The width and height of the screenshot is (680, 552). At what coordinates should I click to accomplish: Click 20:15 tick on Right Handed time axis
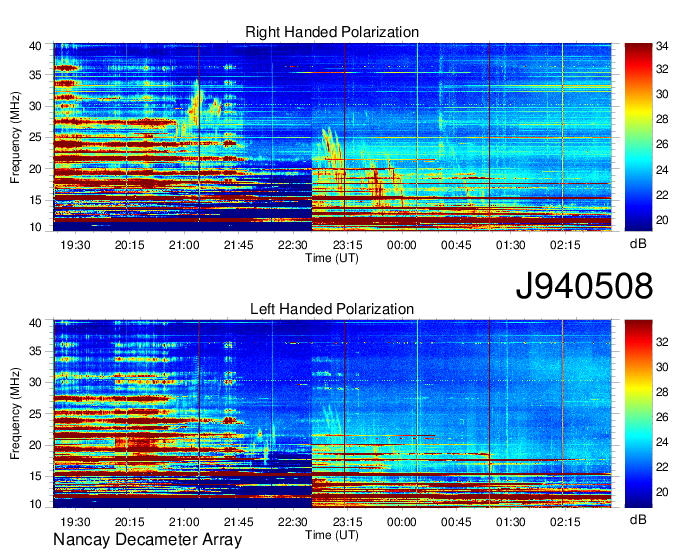pos(130,245)
